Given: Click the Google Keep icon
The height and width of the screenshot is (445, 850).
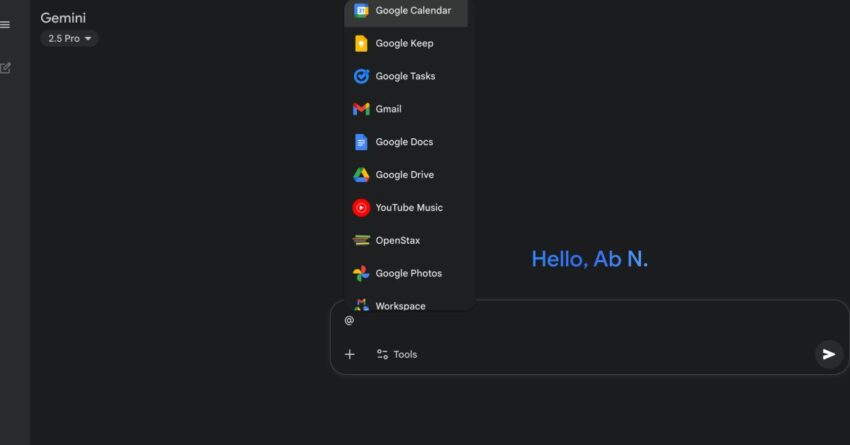Looking at the screenshot, I should click(x=361, y=44).
